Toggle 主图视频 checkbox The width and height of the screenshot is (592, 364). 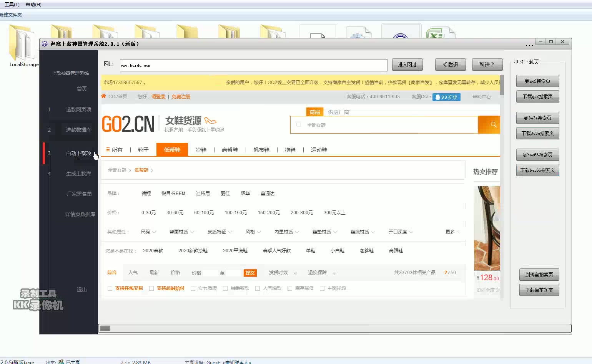pyautogui.click(x=322, y=288)
